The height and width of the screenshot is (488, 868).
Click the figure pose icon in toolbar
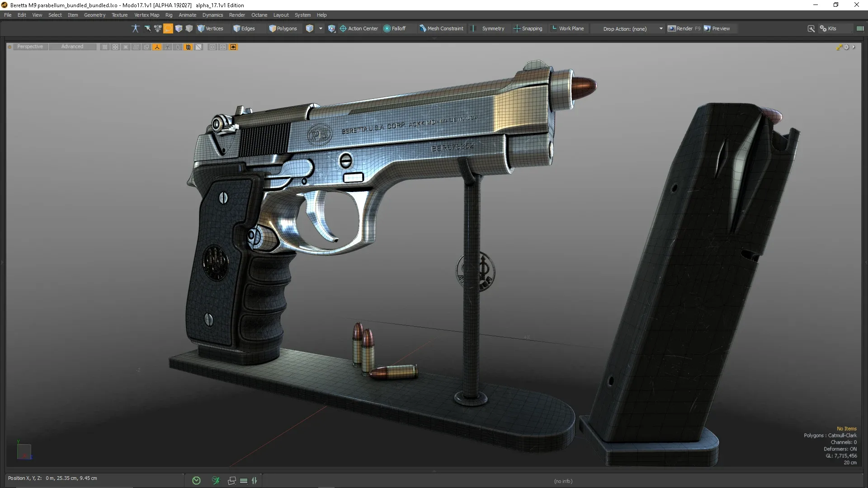[135, 28]
